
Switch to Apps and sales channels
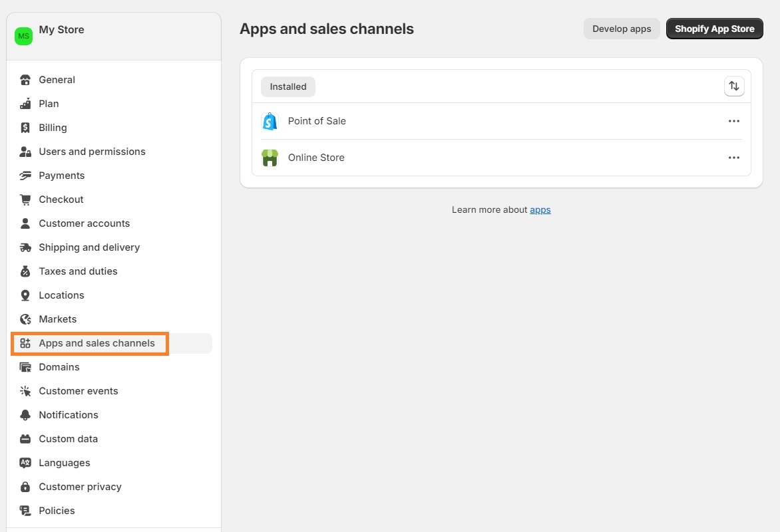pyautogui.click(x=97, y=343)
